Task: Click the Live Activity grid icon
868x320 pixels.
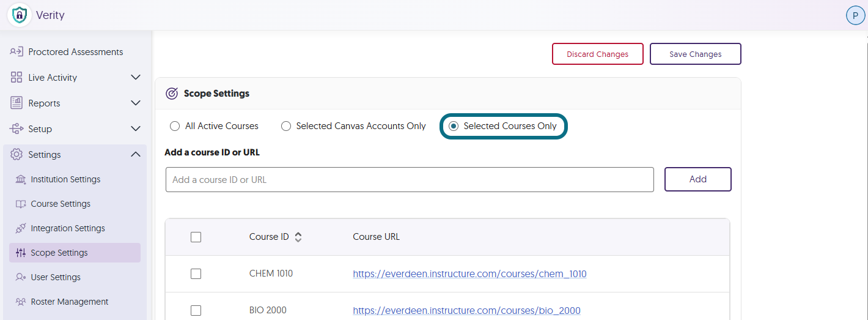Action: pyautogui.click(x=17, y=78)
